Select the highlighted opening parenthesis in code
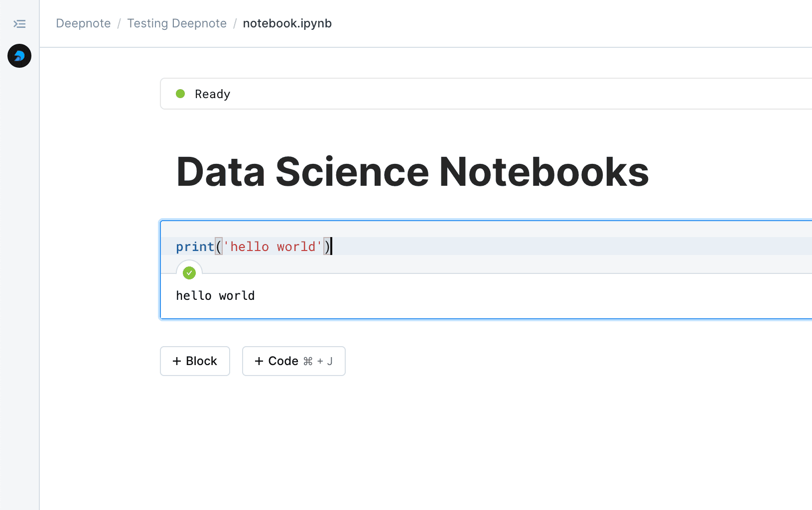812x510 pixels. pyautogui.click(x=218, y=246)
